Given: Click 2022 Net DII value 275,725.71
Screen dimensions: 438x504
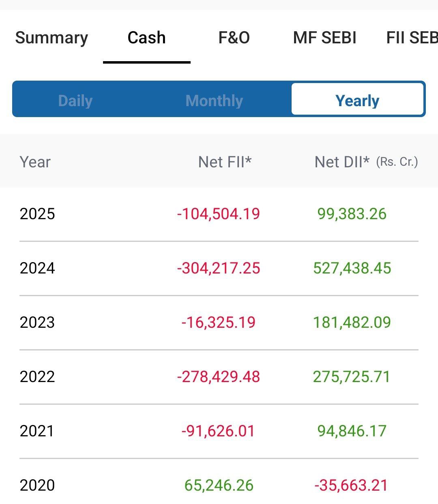Looking at the screenshot, I should (x=351, y=377).
